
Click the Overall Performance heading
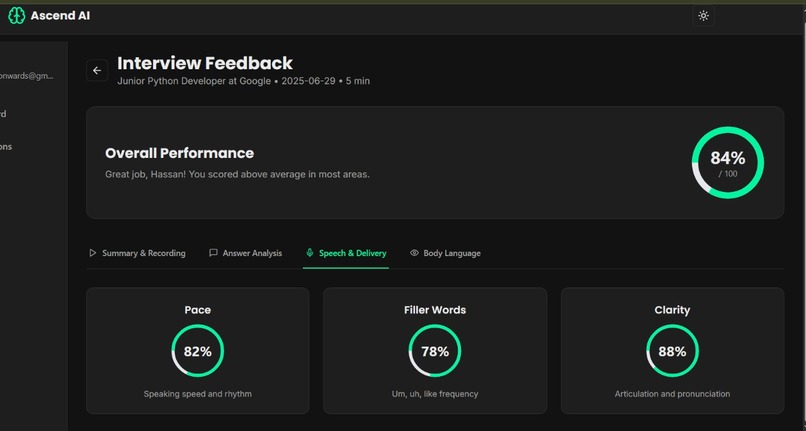(179, 153)
